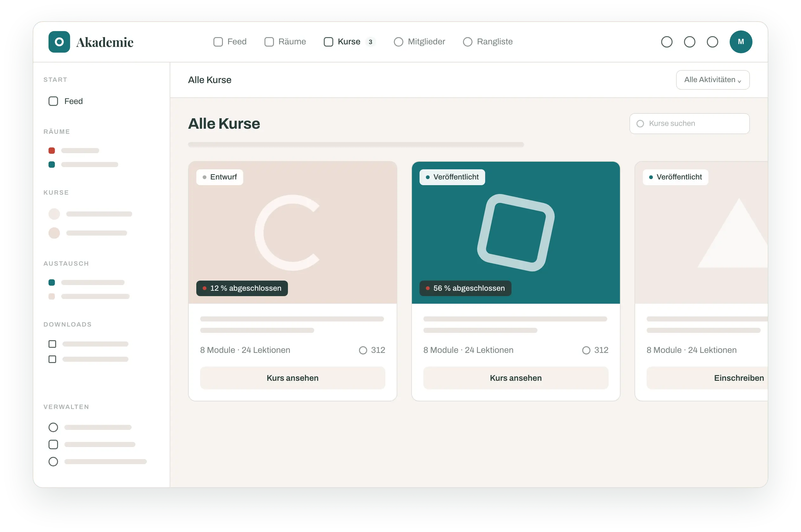This screenshot has width=801, height=532.
Task: Click the last circle item under Verwalten
Action: 97,461
